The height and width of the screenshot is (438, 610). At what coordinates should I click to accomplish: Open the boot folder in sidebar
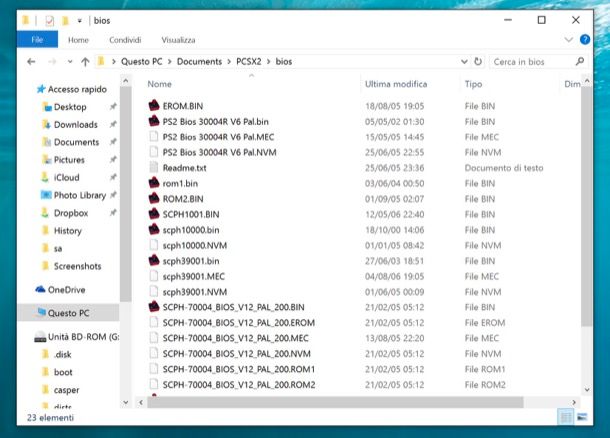click(63, 372)
